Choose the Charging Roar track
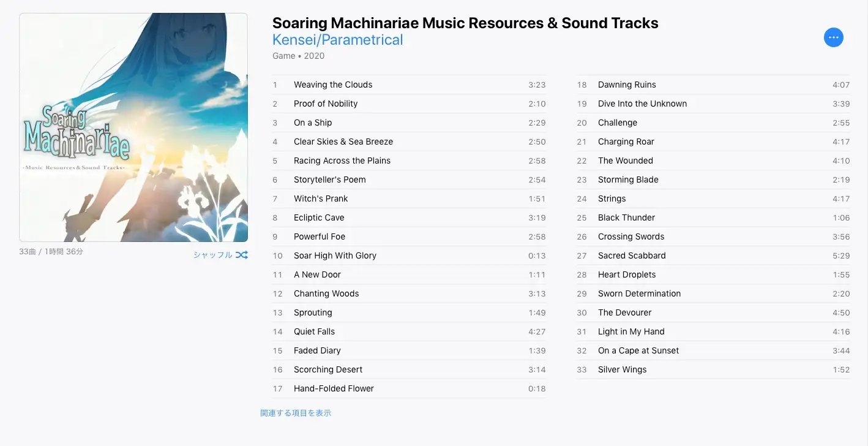 coord(626,142)
